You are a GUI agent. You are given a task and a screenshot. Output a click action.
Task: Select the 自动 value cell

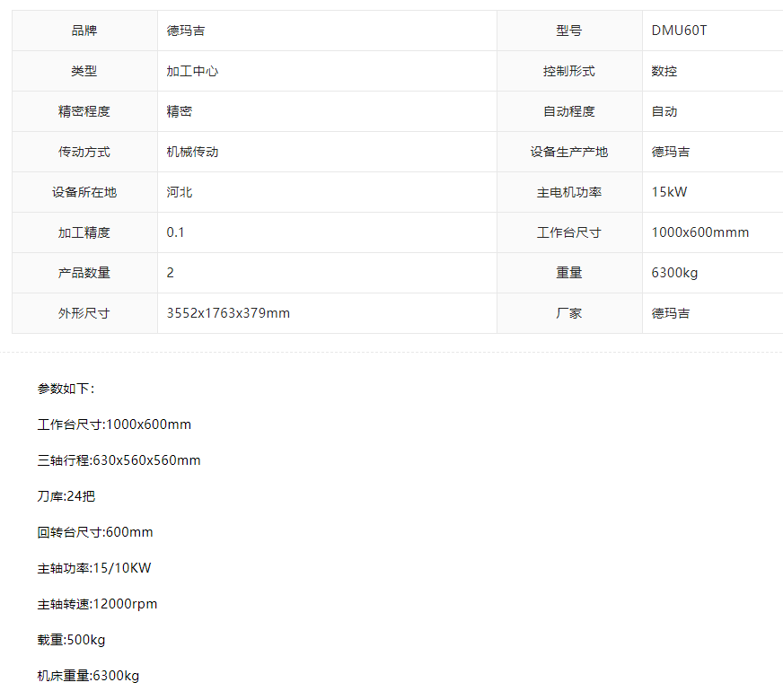[713, 111]
